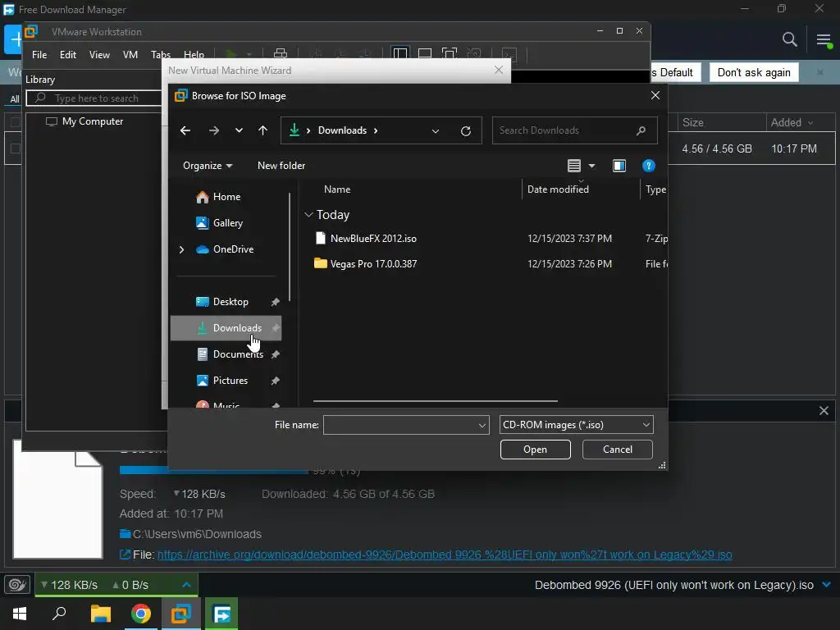The width and height of the screenshot is (840, 630).
Task: Click the VMware library search field
Action: tap(94, 98)
